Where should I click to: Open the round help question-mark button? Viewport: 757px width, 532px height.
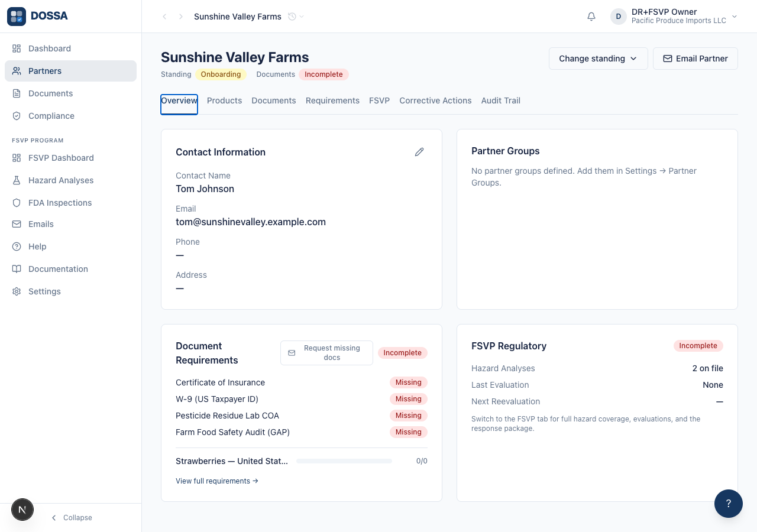[x=729, y=504]
